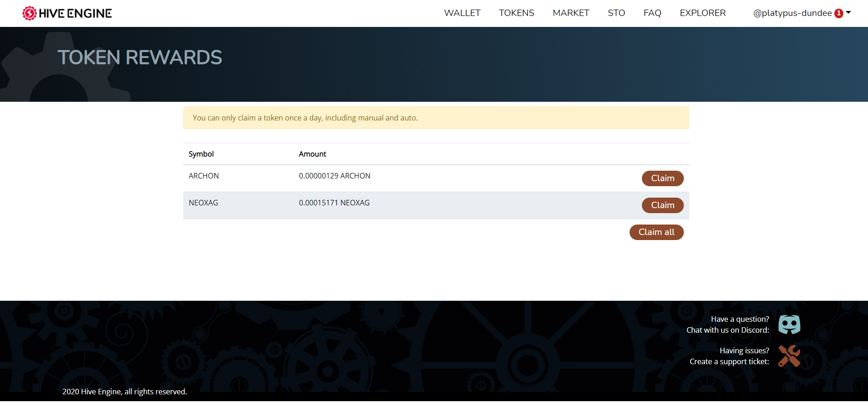Click the once-a-day claim notice
Image resolution: width=868 pixels, height=408 pixels.
(436, 118)
